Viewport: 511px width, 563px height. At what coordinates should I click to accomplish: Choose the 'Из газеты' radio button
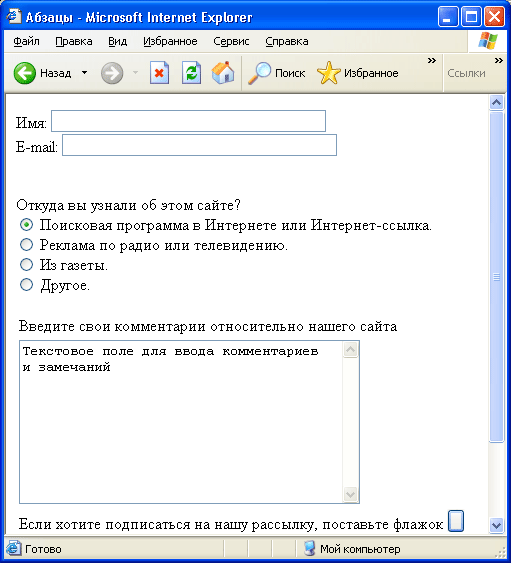pos(26,265)
